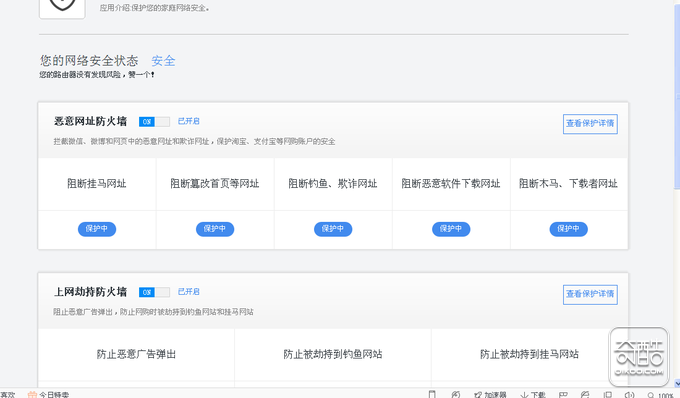Open 今日特卖 gift icon in status bar
The height and width of the screenshot is (398, 680).
coord(32,395)
